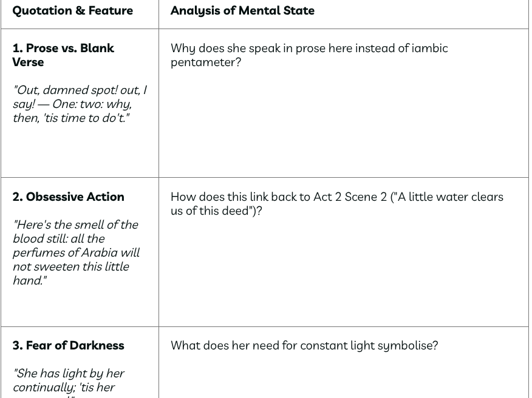Select the "3. Fear of Darkness" heading
Screen dimensions: 532x398
tap(68, 345)
